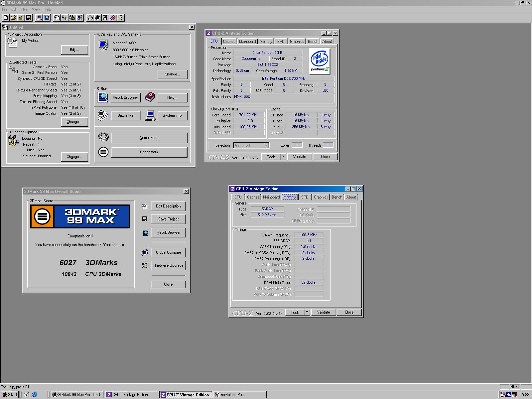Screen dimensions: 532x399
Task: Open the File menu
Action: [x=5, y=9]
